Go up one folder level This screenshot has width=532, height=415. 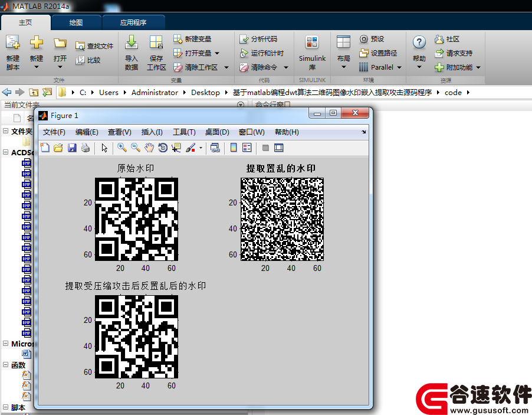pyautogui.click(x=34, y=92)
